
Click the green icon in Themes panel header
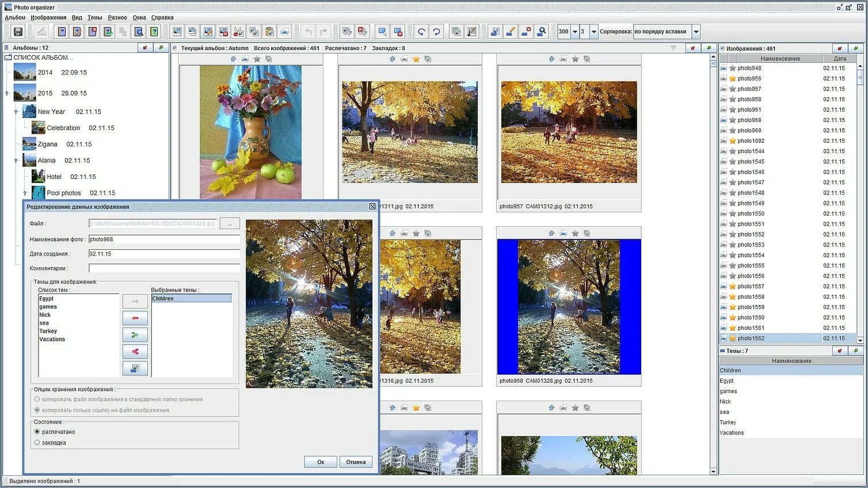(x=856, y=350)
